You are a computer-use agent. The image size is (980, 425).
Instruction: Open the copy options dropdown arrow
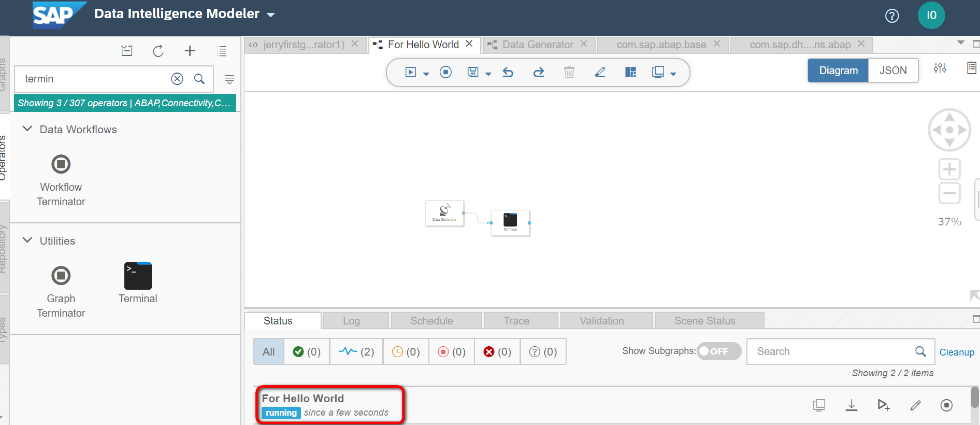[x=673, y=74]
